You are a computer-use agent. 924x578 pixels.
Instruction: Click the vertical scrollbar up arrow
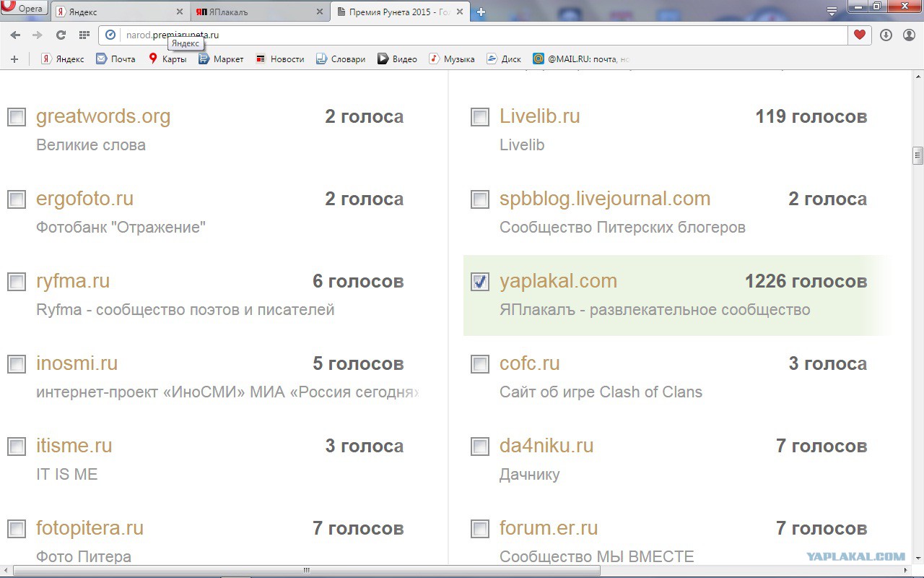point(918,77)
